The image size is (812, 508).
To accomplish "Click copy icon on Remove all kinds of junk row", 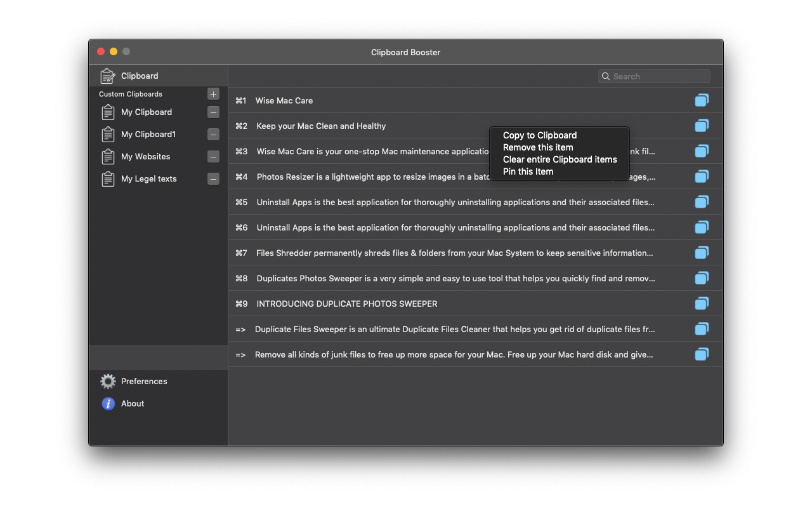I will pos(702,354).
